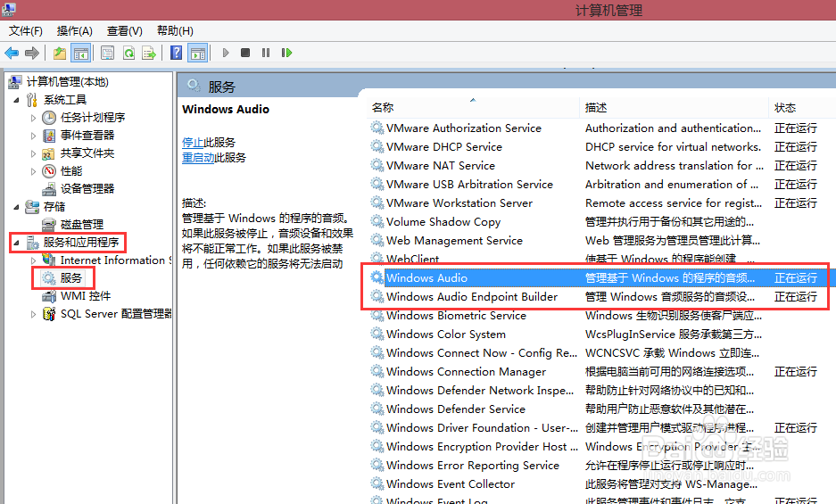Restart the service using the toolbar Restart icon
The image size is (836, 504).
286,53
